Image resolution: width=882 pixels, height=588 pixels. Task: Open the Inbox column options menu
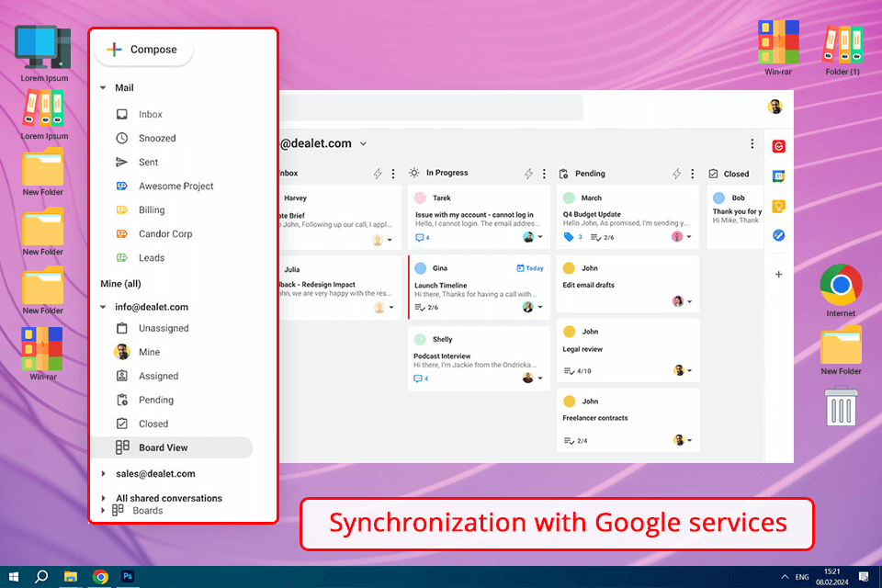(393, 174)
